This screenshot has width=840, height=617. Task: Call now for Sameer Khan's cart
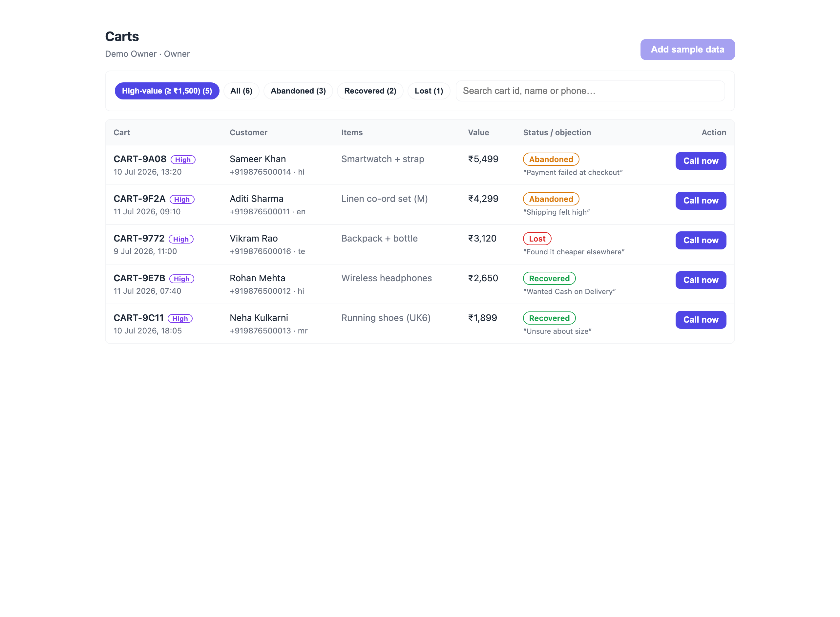tap(701, 161)
